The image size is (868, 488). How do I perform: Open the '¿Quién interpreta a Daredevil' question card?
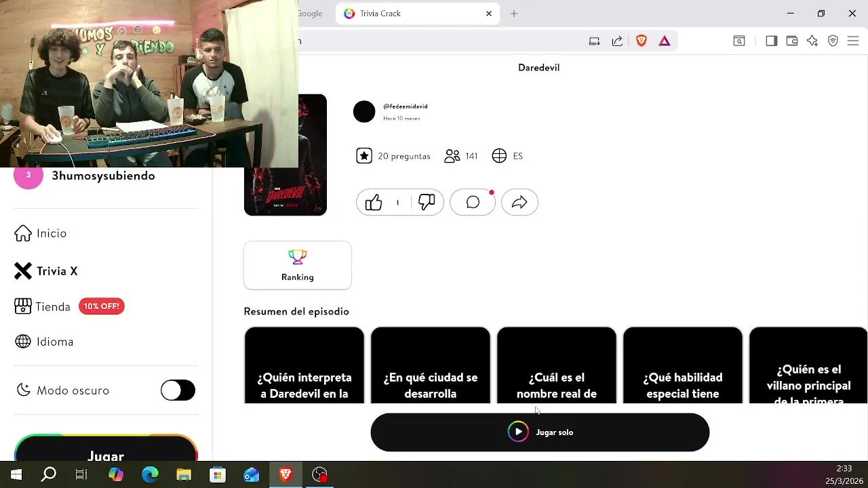click(304, 365)
